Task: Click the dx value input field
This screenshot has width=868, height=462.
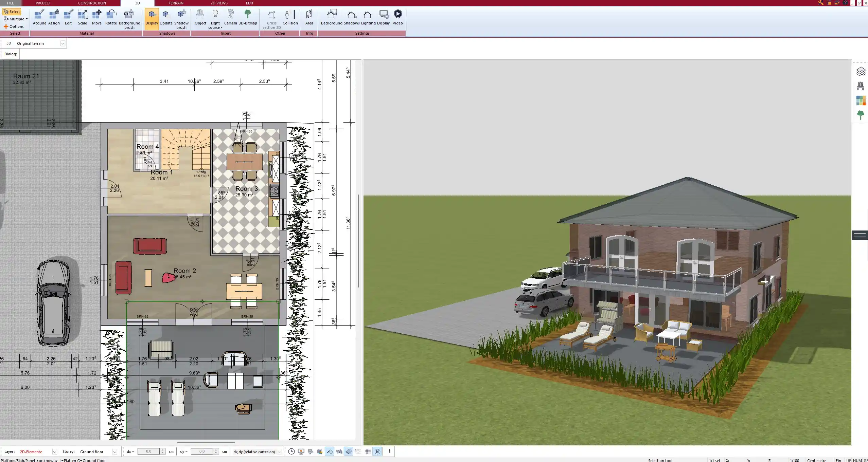Action: 148,451
